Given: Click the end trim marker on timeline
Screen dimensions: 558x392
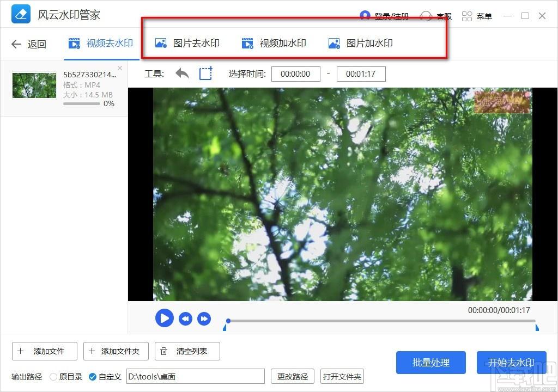Looking at the screenshot, I should [x=537, y=327].
